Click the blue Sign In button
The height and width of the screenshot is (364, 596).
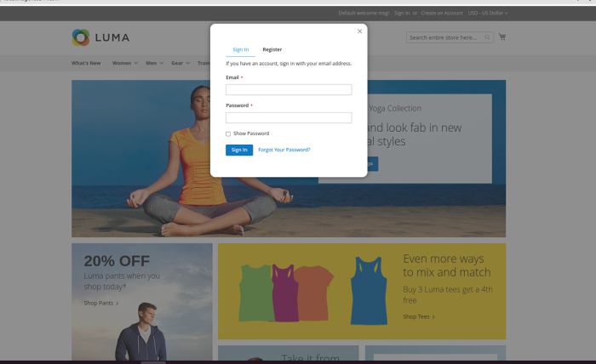click(x=239, y=150)
